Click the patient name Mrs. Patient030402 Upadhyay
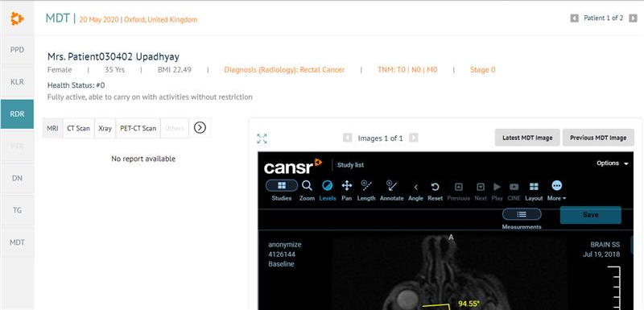This screenshot has width=644, height=310. click(x=114, y=56)
